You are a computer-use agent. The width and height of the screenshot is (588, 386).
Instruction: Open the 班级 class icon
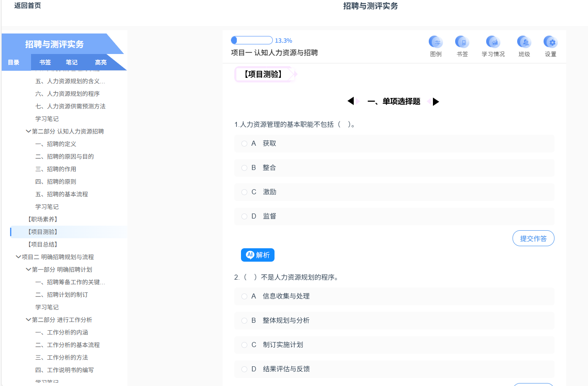524,42
